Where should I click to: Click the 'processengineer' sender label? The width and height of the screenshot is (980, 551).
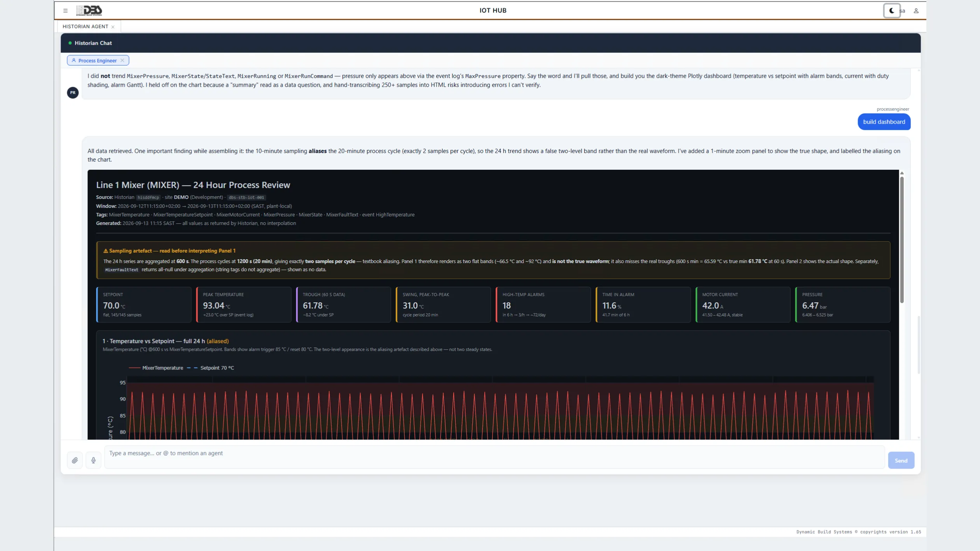click(893, 109)
